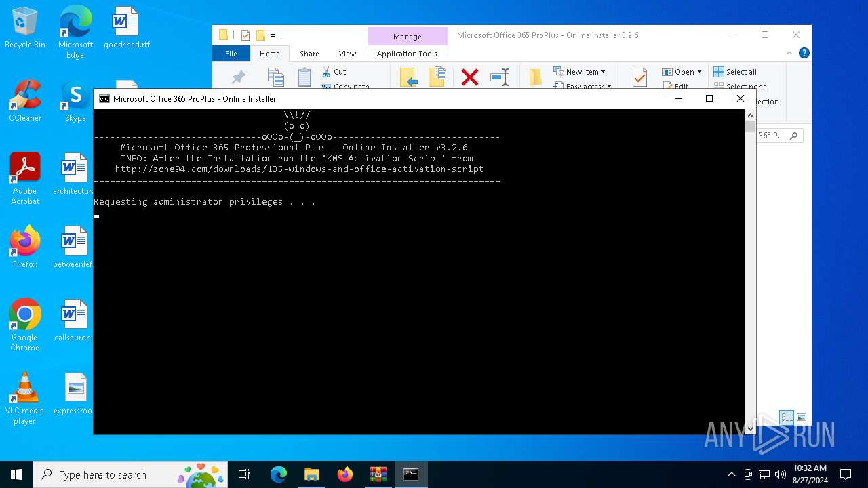Image resolution: width=868 pixels, height=488 pixels.
Task: Launch Skype from the desktop
Action: coord(75,102)
